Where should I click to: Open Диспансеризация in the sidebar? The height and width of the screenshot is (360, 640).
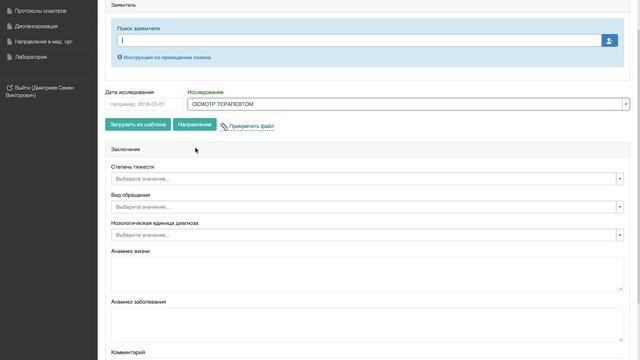click(36, 26)
